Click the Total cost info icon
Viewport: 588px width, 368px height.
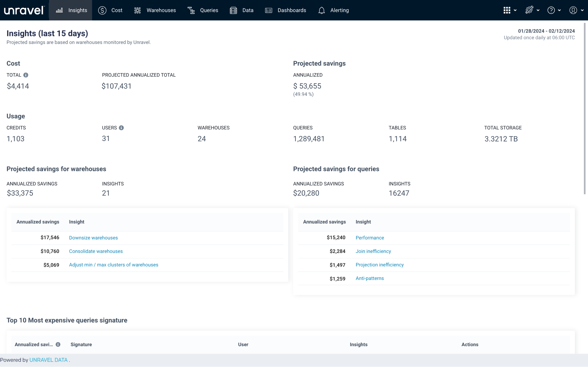[x=26, y=75]
